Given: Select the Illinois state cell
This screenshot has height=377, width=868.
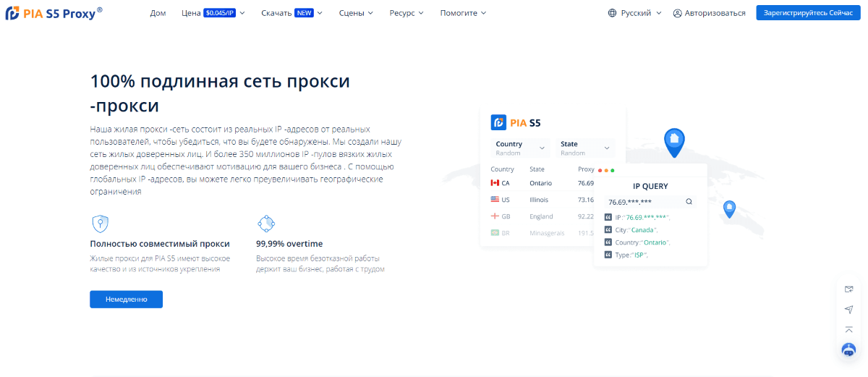Looking at the screenshot, I should [x=539, y=200].
